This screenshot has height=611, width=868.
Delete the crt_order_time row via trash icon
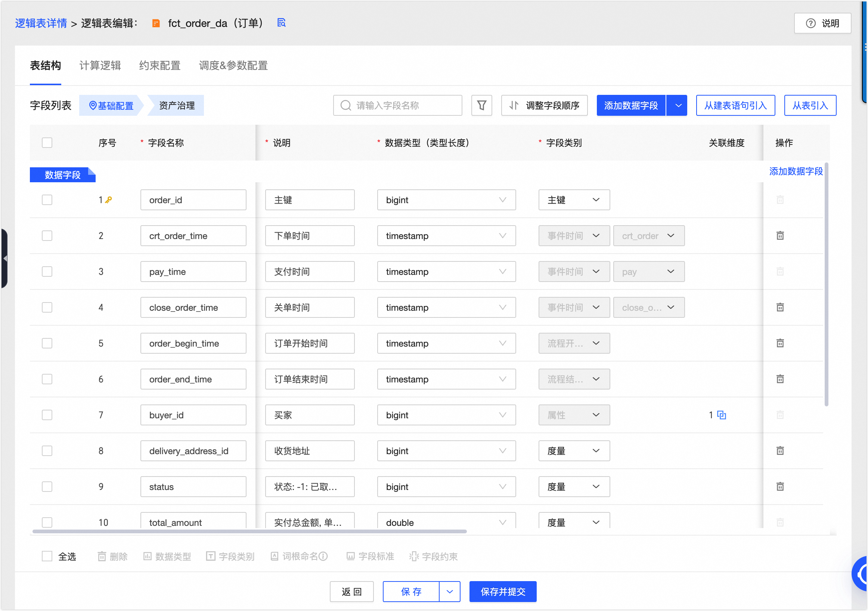point(780,236)
